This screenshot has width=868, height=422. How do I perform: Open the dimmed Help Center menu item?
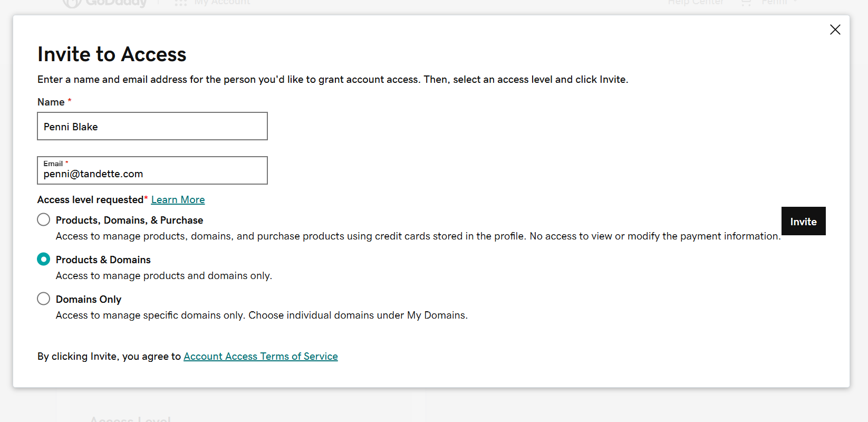click(x=695, y=3)
